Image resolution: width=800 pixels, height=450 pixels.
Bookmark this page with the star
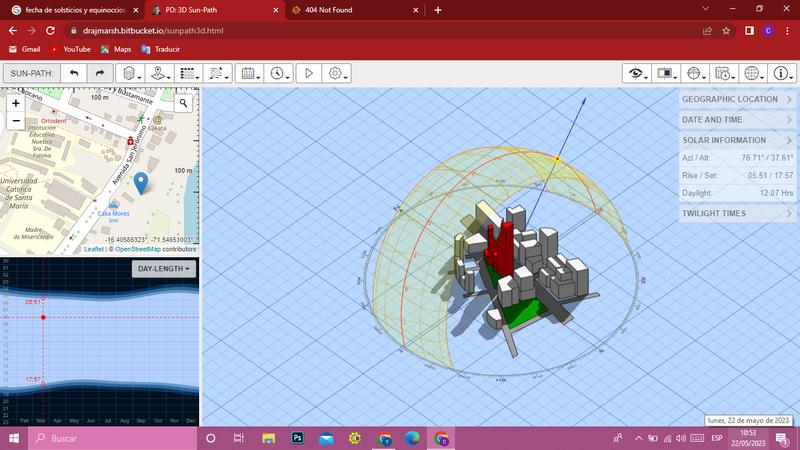[x=727, y=31]
